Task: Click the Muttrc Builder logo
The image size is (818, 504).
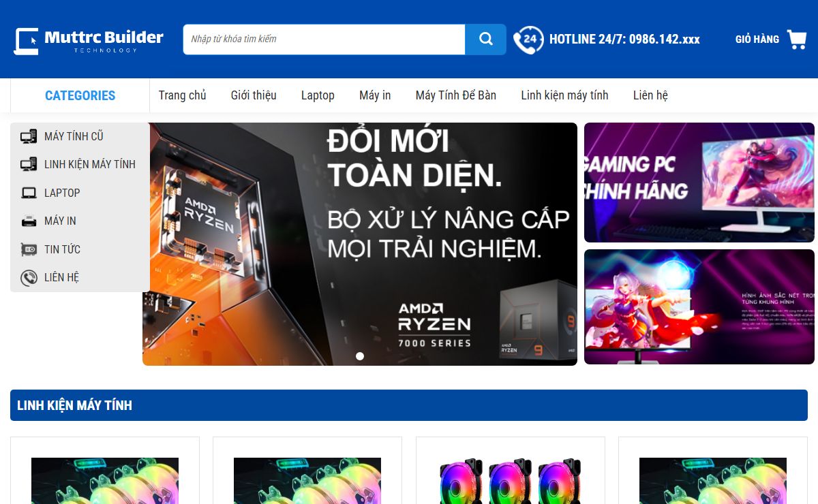Action: point(89,40)
